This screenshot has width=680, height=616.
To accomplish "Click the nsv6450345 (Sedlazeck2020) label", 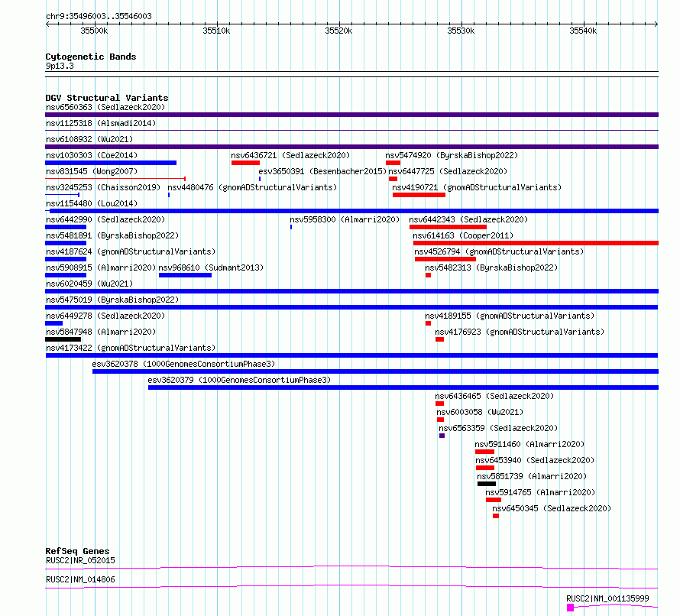I will 552,508.
